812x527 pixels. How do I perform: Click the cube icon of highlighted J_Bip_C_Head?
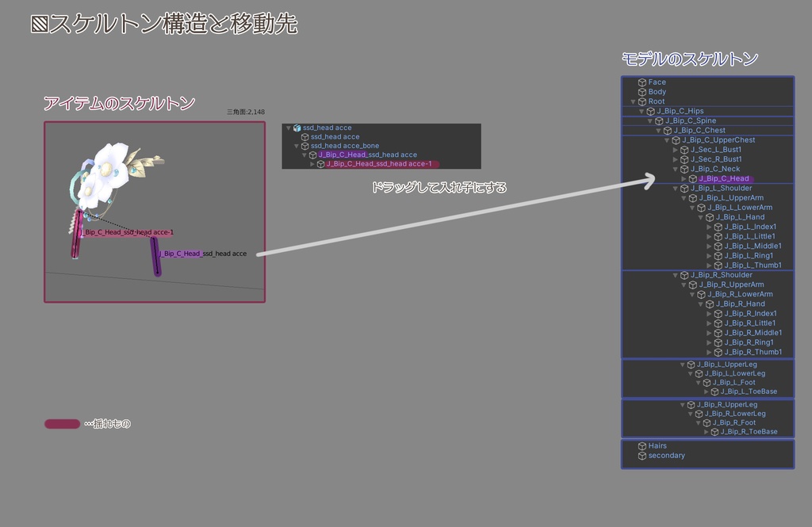pos(693,179)
